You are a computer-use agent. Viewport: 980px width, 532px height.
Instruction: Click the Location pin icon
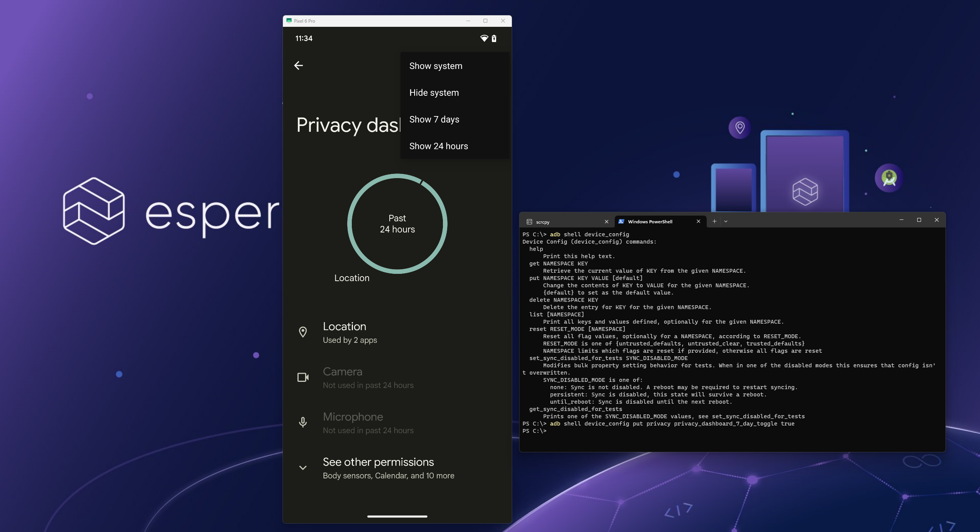click(303, 332)
